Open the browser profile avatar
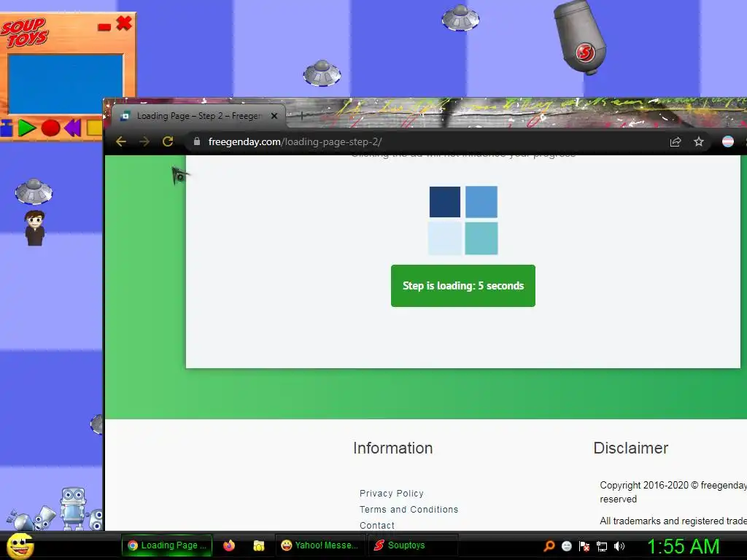Image resolution: width=747 pixels, height=560 pixels. (x=727, y=141)
